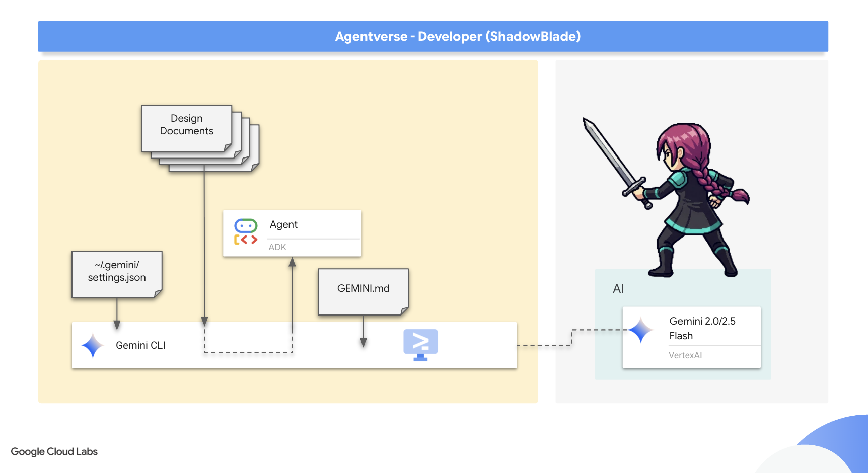Click the ADK Agent robot icon
Screen dimensions: 868x473
click(246, 232)
